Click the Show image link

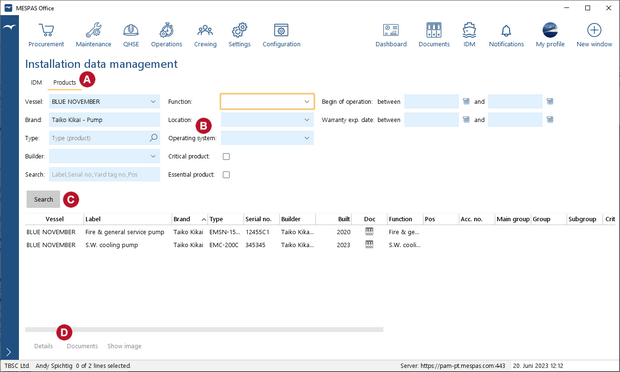click(124, 346)
